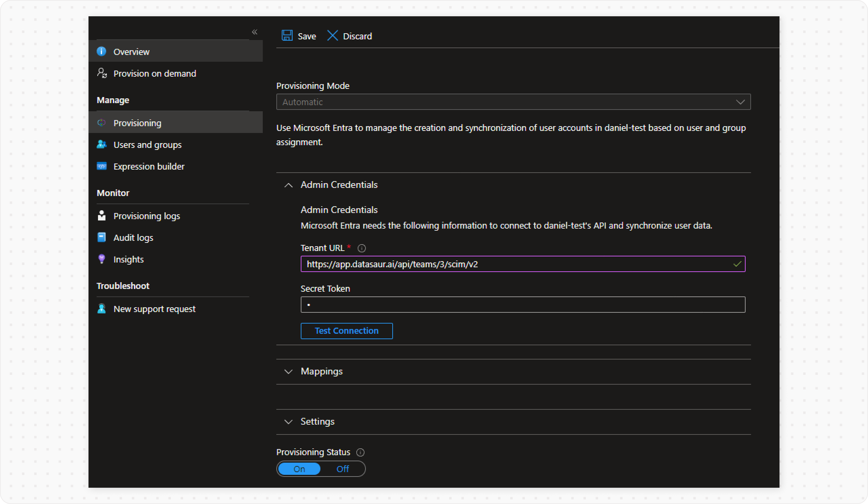This screenshot has width=868, height=504.
Task: Switch Provisioning Status to Off
Action: point(342,469)
